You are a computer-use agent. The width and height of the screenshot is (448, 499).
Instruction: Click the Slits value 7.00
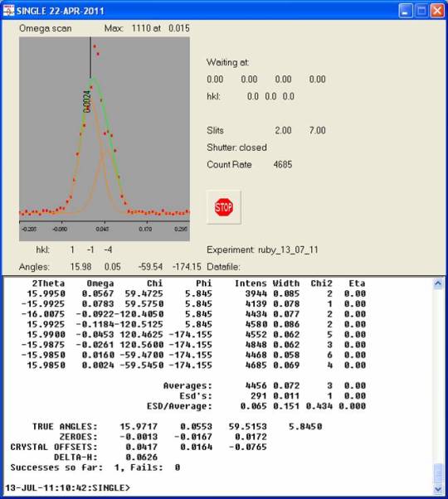(x=317, y=130)
